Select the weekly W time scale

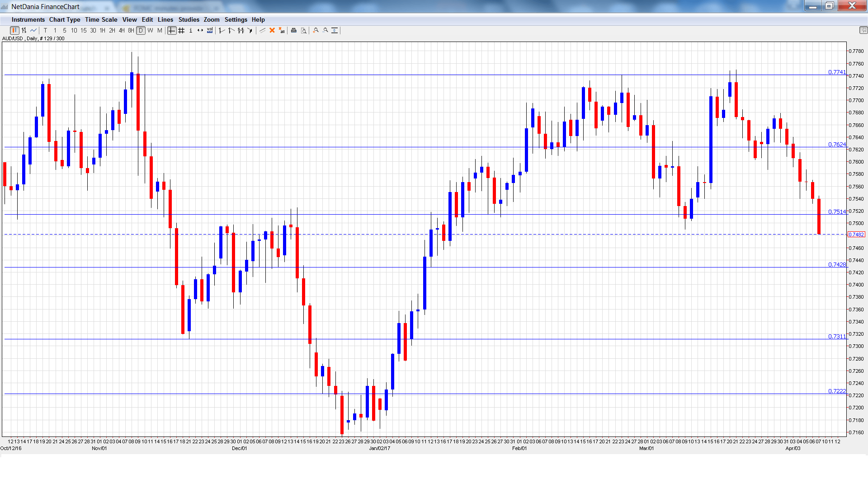pyautogui.click(x=150, y=30)
